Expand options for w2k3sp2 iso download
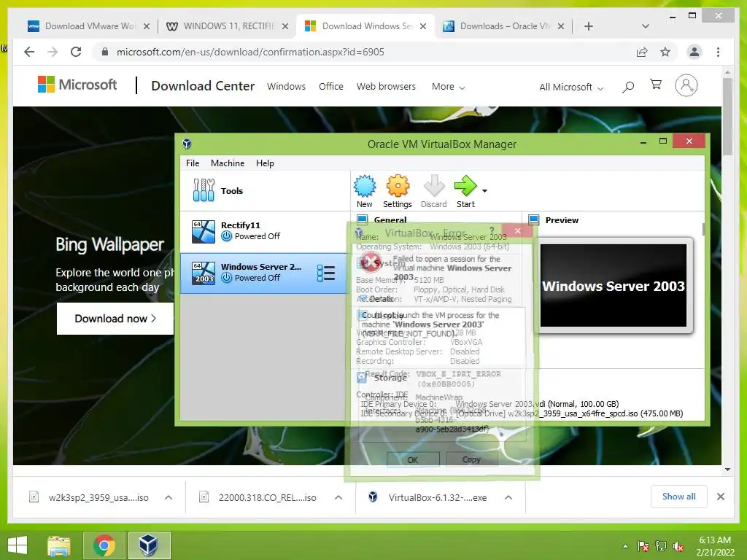 pos(169,497)
